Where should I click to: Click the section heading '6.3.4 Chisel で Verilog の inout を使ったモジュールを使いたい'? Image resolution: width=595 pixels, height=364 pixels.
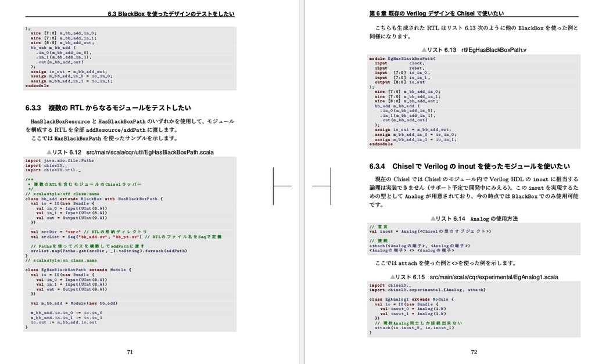[x=469, y=167]
